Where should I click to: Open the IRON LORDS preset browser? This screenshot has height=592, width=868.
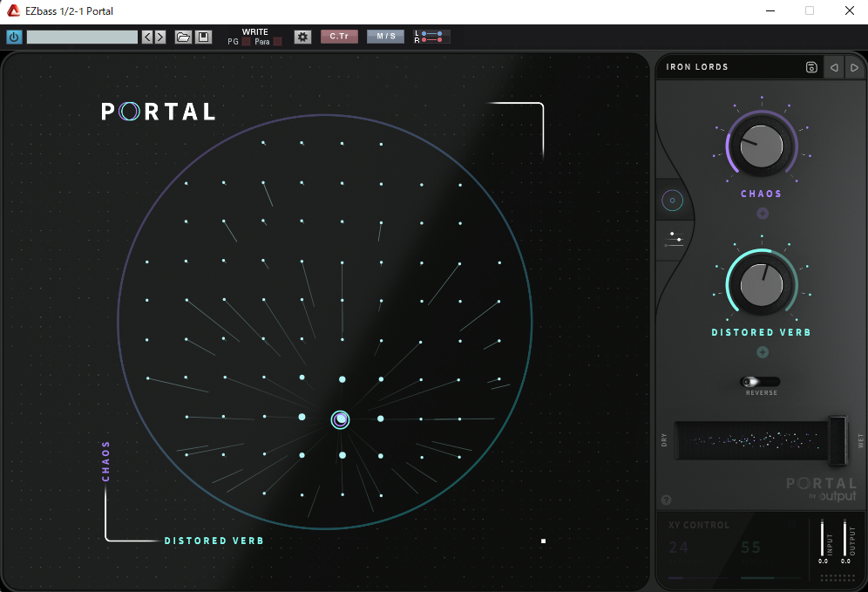pos(697,67)
